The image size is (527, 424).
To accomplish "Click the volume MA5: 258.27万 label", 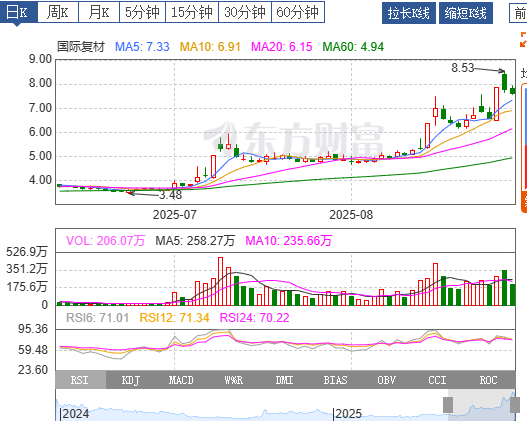I will (195, 241).
